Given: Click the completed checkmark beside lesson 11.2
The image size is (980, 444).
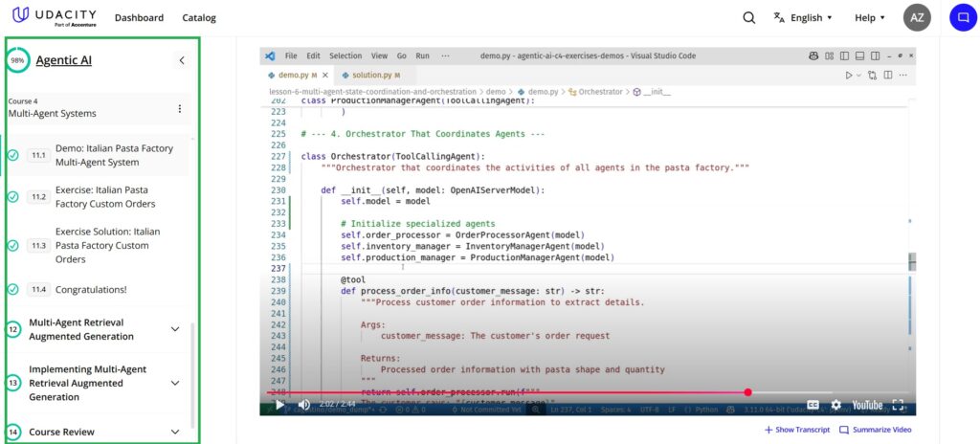Looking at the screenshot, I should (x=12, y=197).
